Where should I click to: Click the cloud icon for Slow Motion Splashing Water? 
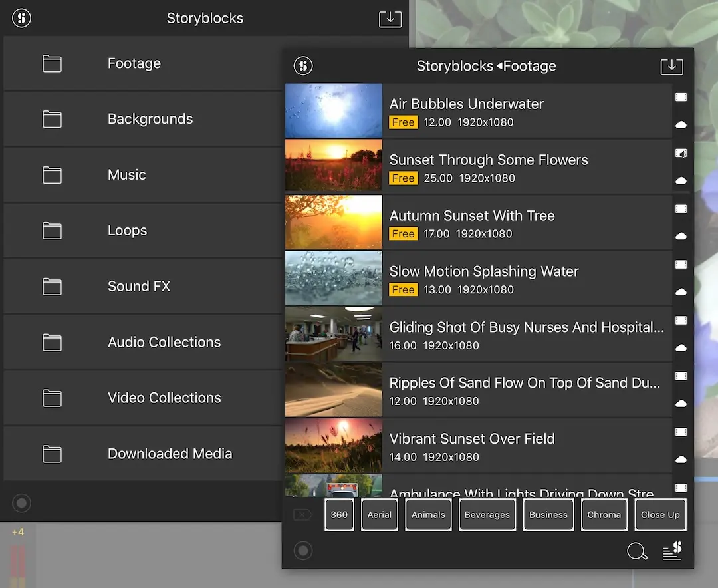(681, 292)
